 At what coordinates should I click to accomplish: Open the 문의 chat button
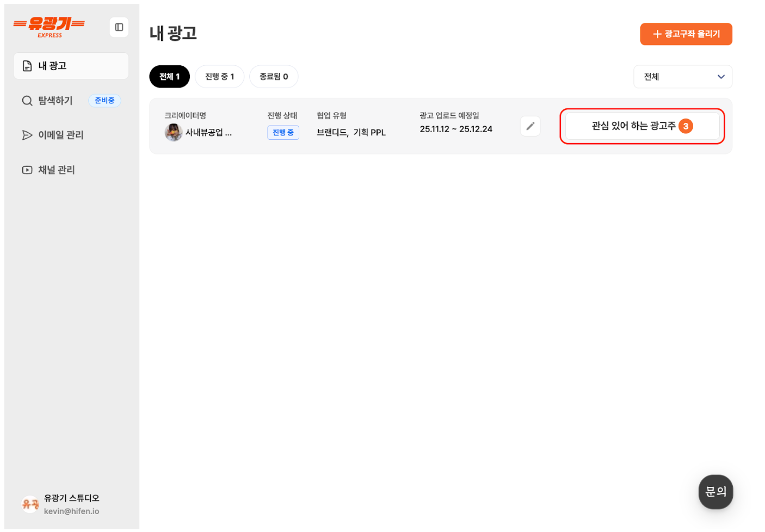pos(715,492)
